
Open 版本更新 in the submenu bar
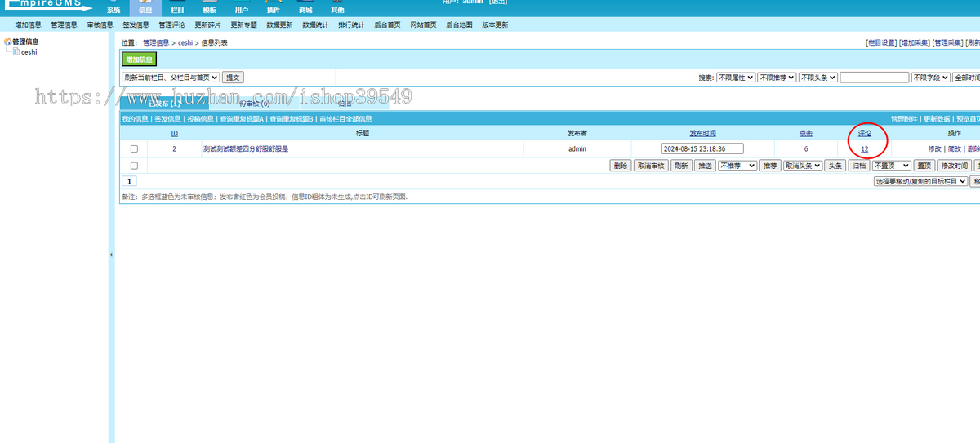[495, 25]
